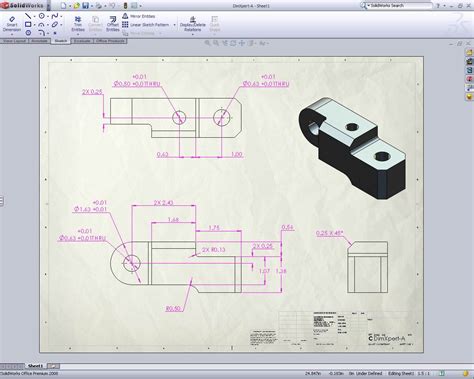Screen dimensions: 474x379
Task: Switch to the View Layout tab
Action: click(x=14, y=41)
